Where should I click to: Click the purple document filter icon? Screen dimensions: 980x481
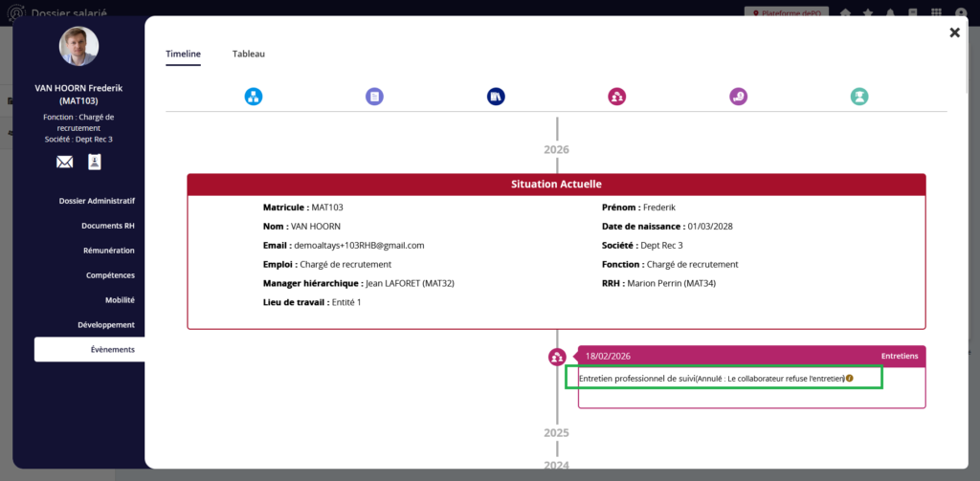point(374,97)
